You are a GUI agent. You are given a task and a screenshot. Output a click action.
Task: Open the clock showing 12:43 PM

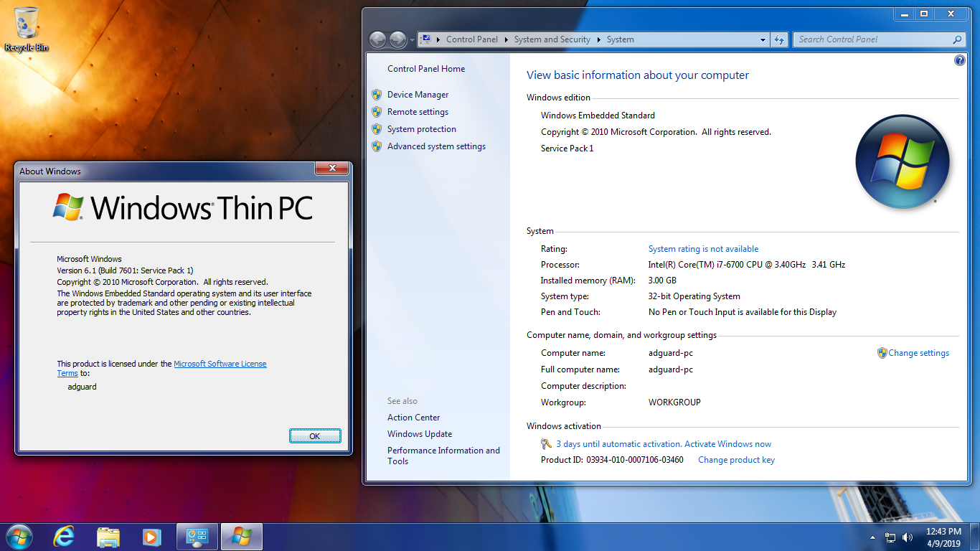coord(943,537)
